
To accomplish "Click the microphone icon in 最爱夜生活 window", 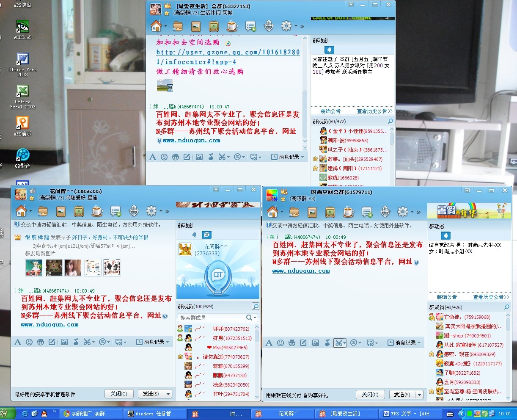I will [x=268, y=26].
